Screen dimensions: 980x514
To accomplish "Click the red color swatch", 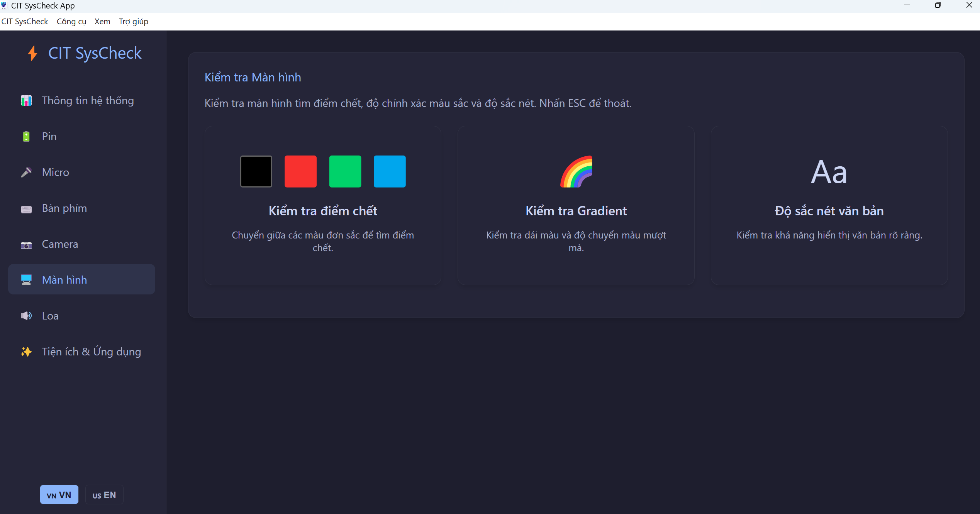I will click(300, 172).
